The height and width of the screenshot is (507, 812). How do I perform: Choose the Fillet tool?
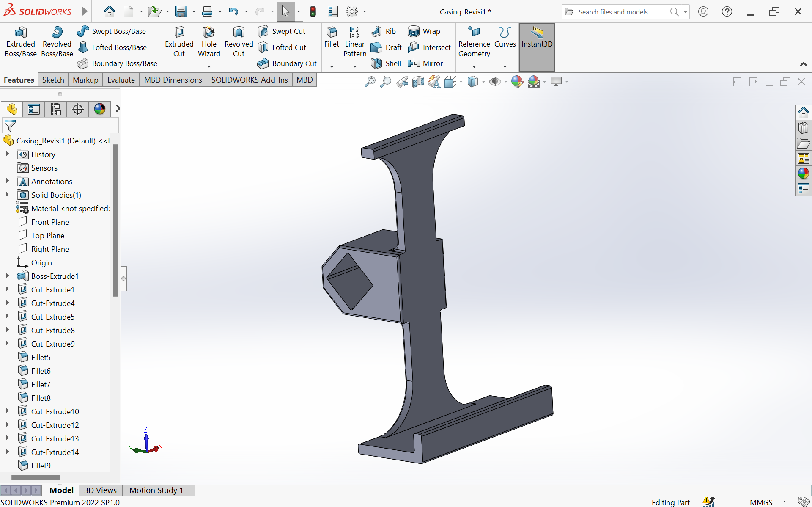coord(332,37)
